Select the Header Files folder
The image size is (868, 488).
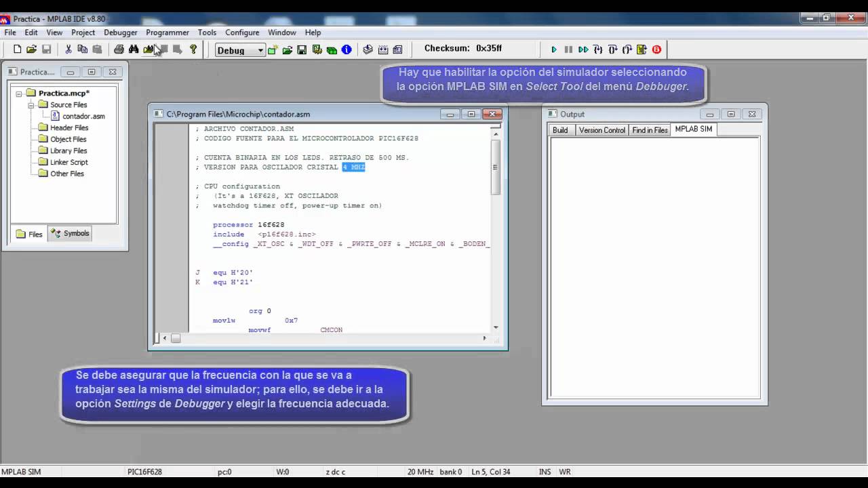63,128
